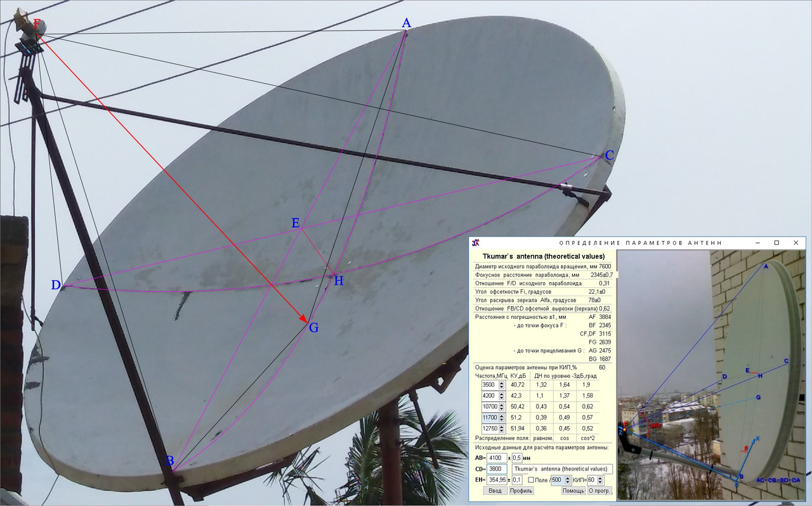The height and width of the screenshot is (506, 812).
Task: Click the Ввод button
Action: coord(495,491)
